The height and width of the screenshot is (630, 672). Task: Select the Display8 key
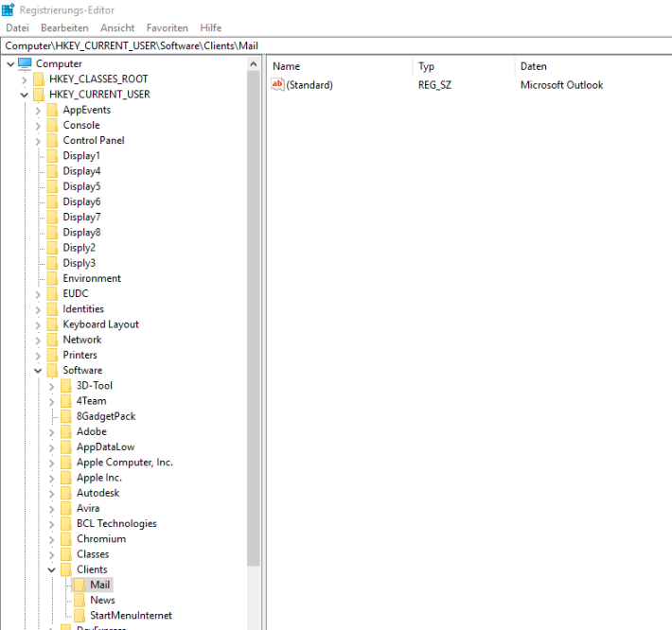point(81,233)
